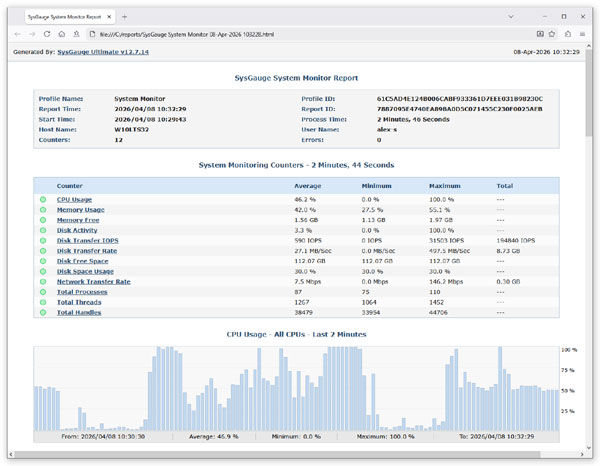Click the green status icon for Disk Activity
This screenshot has width=600, height=466.
click(43, 230)
